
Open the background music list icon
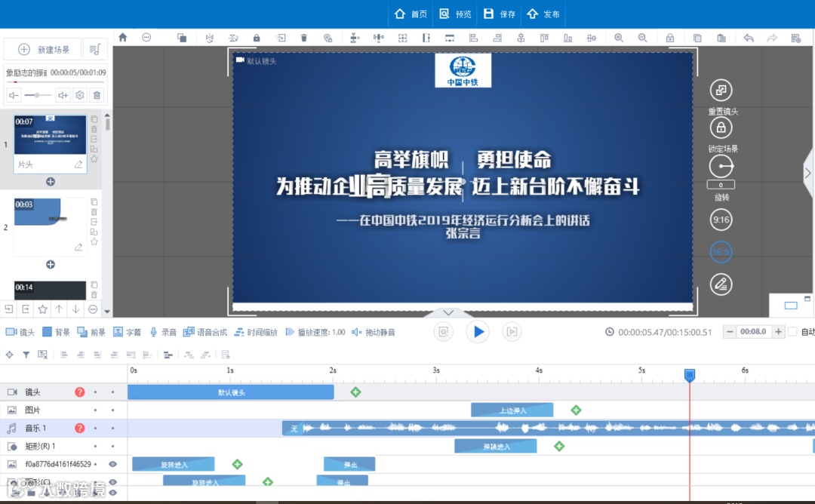coord(94,49)
